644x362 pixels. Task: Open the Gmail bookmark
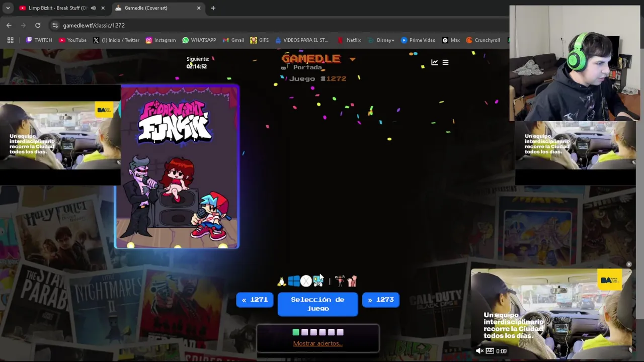(x=233, y=40)
